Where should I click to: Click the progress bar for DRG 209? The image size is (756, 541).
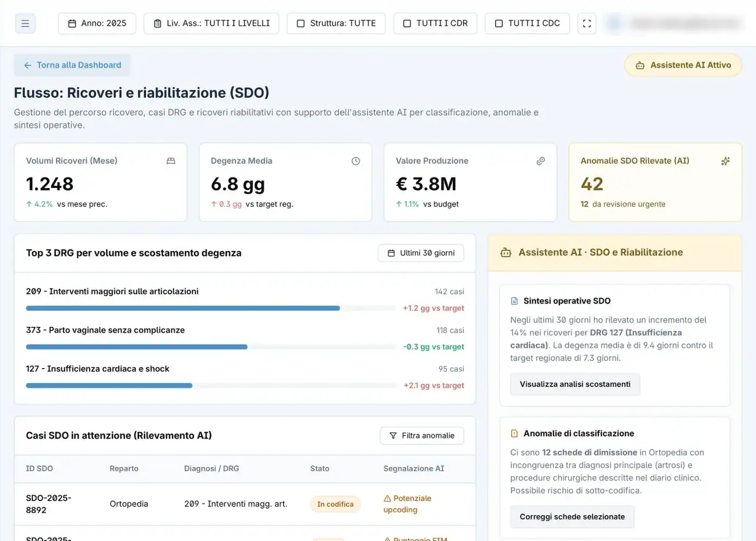click(x=211, y=308)
